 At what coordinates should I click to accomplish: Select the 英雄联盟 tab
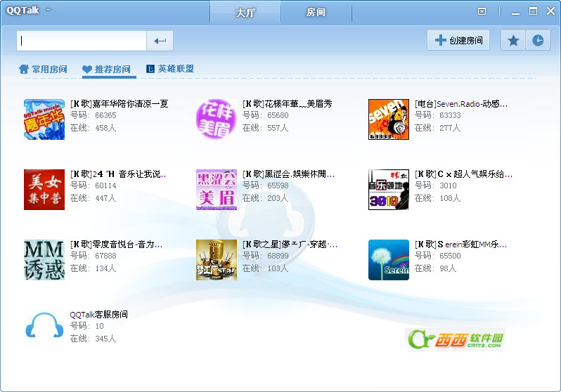[170, 69]
